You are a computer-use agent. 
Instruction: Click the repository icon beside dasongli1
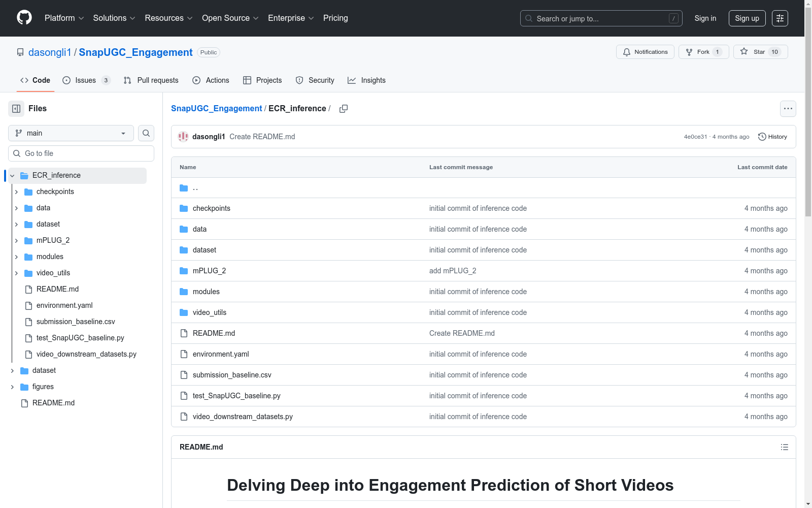[x=20, y=52]
